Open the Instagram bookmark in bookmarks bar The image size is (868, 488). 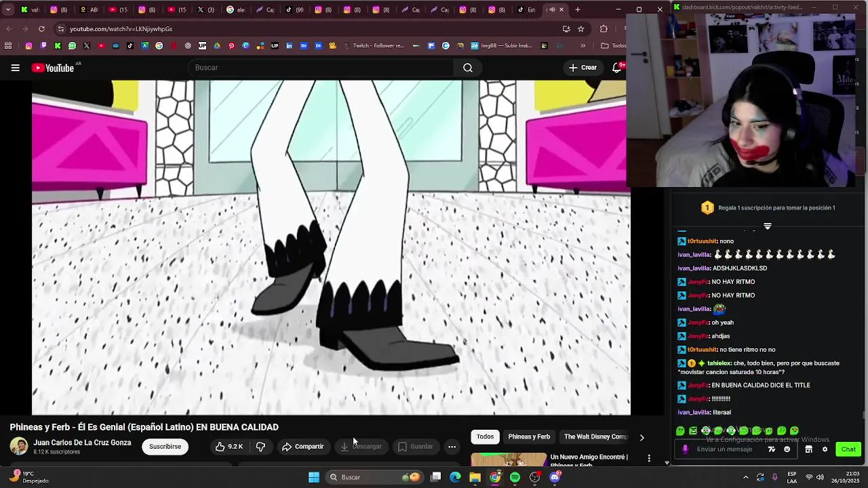point(28,46)
